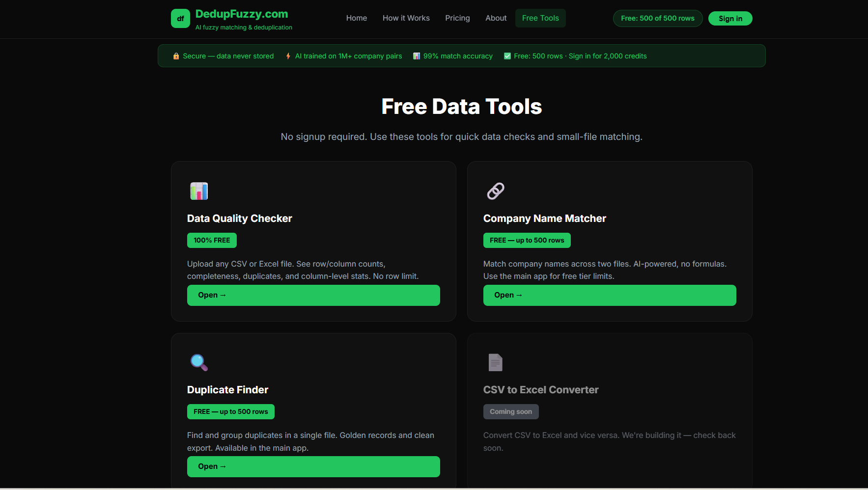Click the lock icon in the banner
Viewport: 868px width, 490px height.
coord(176,56)
